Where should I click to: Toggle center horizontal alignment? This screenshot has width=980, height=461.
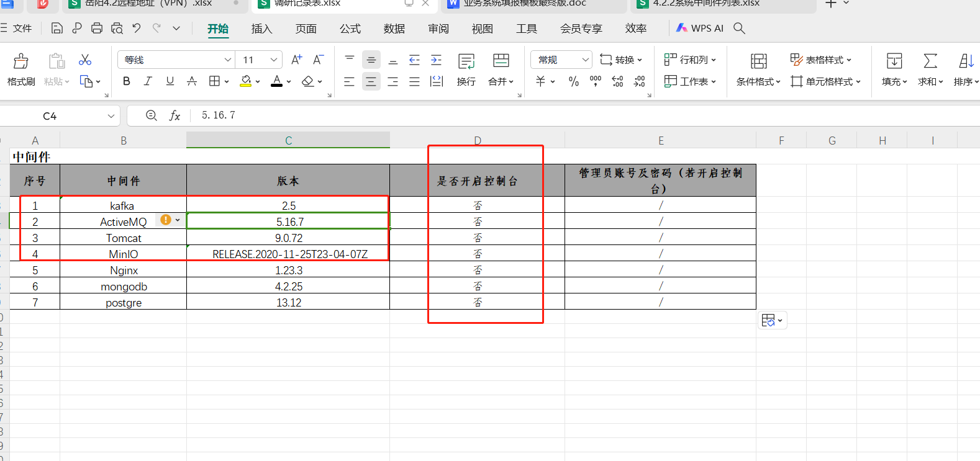(371, 81)
